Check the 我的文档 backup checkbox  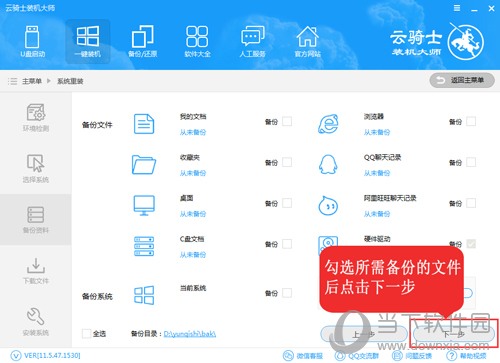tap(287, 121)
